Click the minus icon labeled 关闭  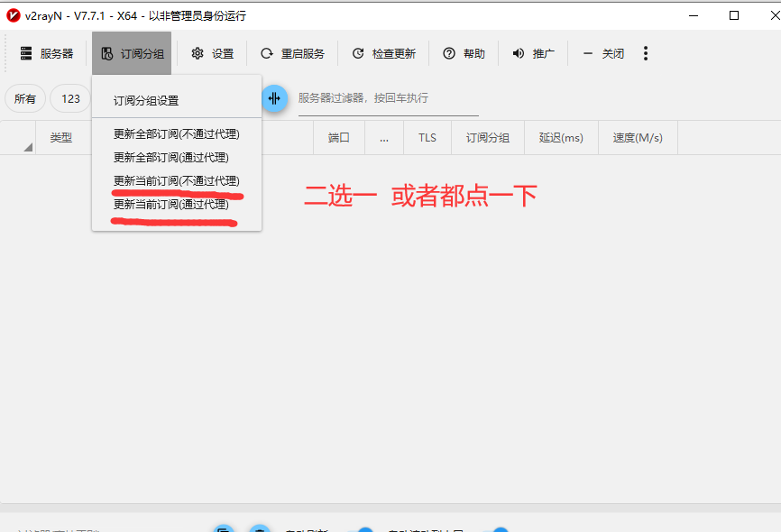point(588,54)
